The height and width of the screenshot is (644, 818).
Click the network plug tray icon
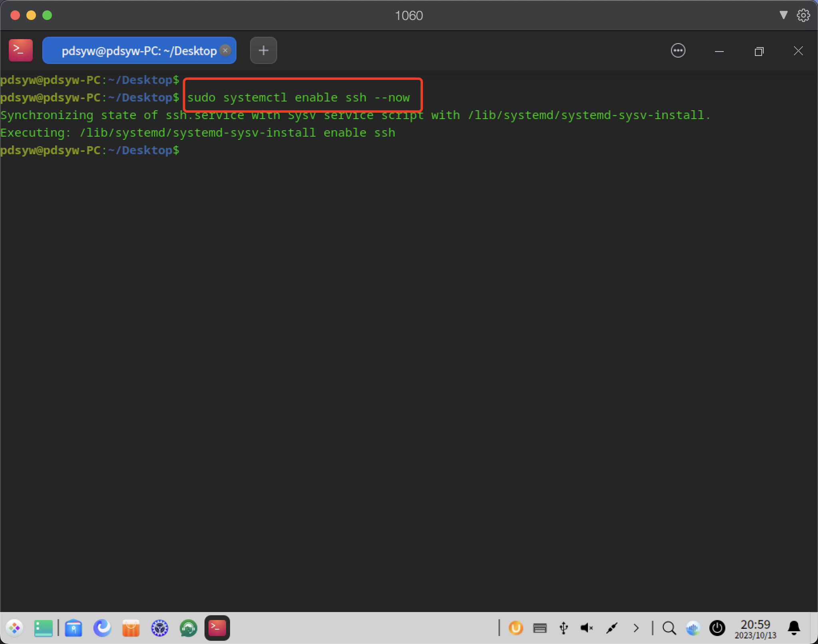point(612,628)
